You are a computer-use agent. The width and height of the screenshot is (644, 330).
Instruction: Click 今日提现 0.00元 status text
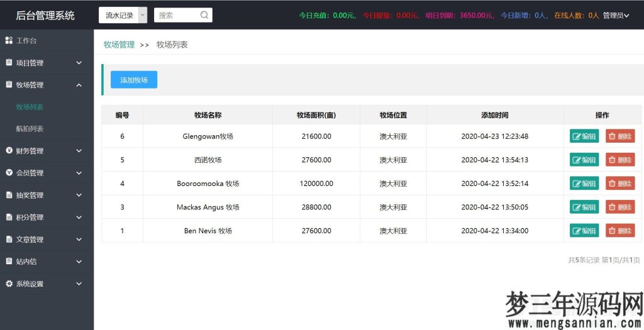click(x=391, y=16)
